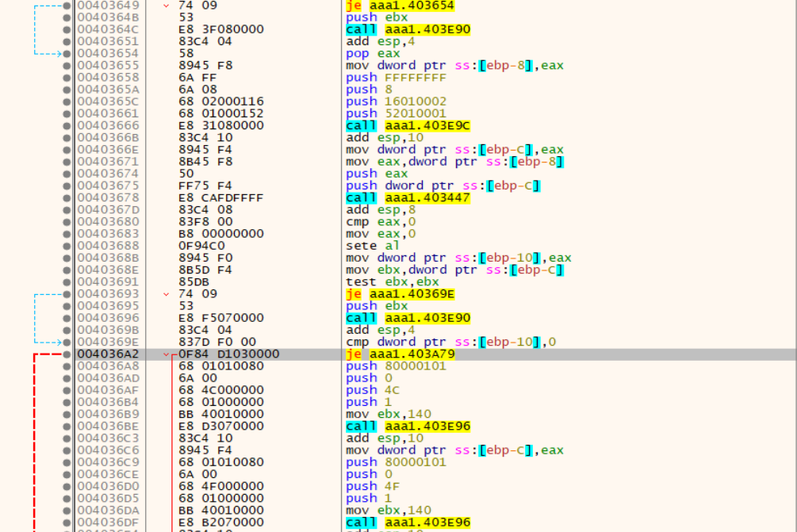
Task: Select the 'push FFFFFFFF' instruction
Action: click(x=396, y=78)
